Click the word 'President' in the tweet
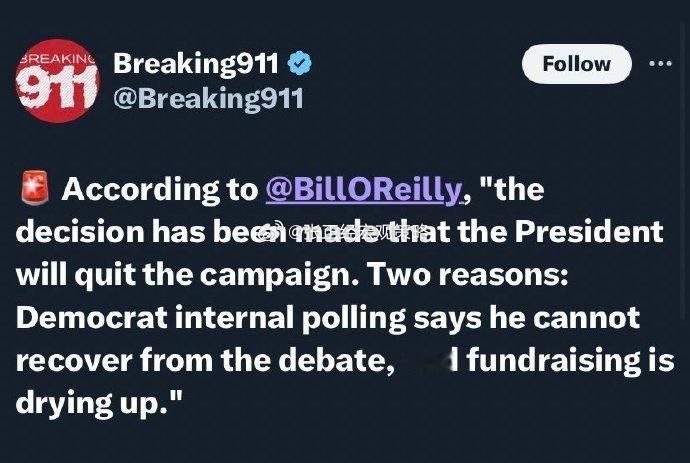Viewport: 690px width, 463px height. click(x=589, y=231)
